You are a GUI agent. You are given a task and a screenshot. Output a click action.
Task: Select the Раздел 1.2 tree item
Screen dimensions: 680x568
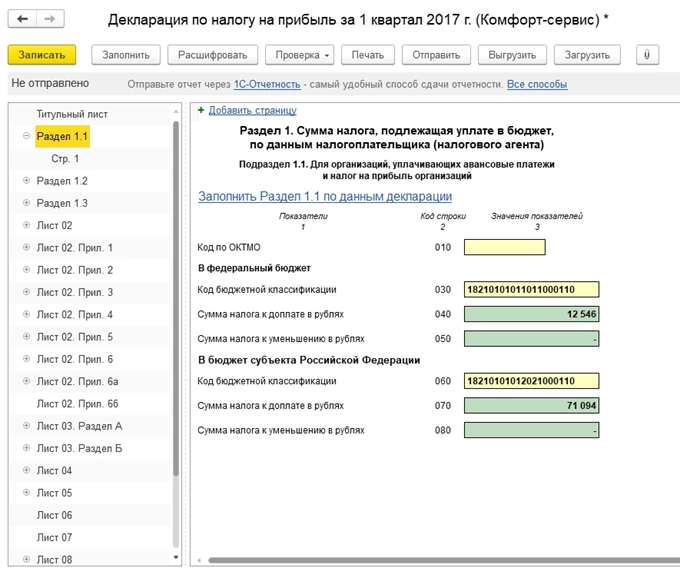(62, 181)
